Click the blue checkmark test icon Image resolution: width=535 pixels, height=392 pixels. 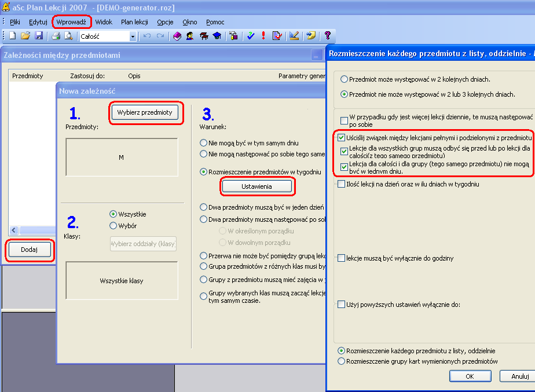(251, 36)
